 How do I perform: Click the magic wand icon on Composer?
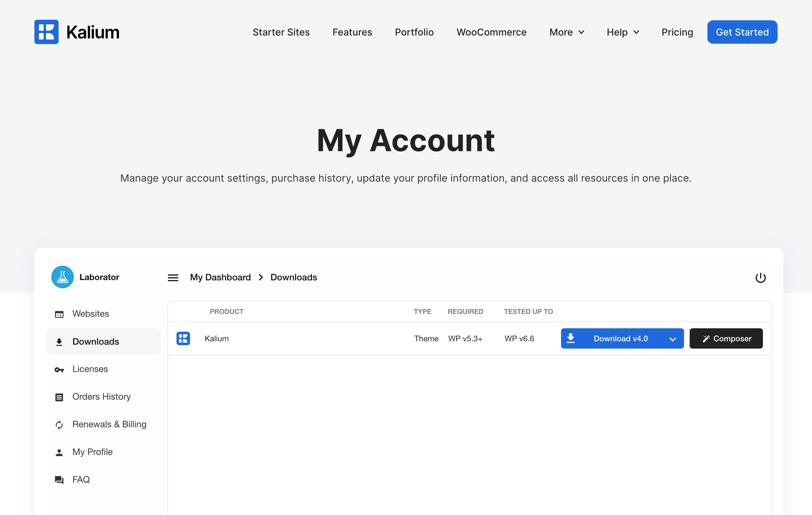[x=706, y=339]
